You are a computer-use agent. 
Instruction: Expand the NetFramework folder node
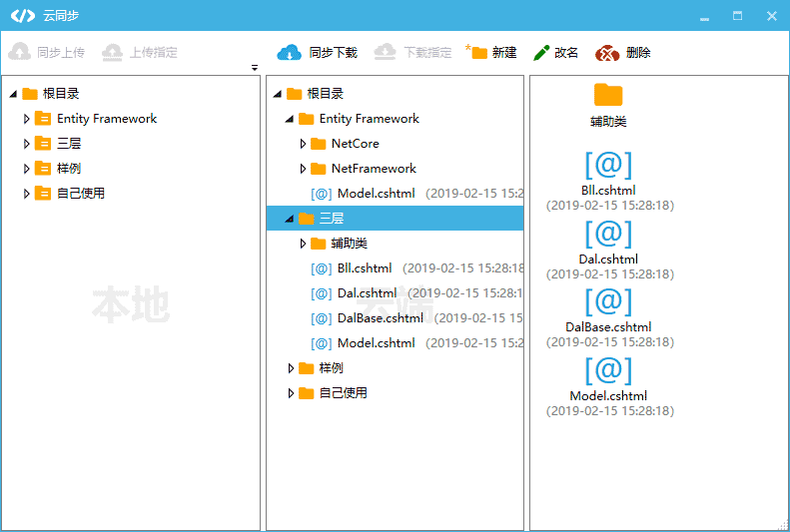click(x=304, y=169)
